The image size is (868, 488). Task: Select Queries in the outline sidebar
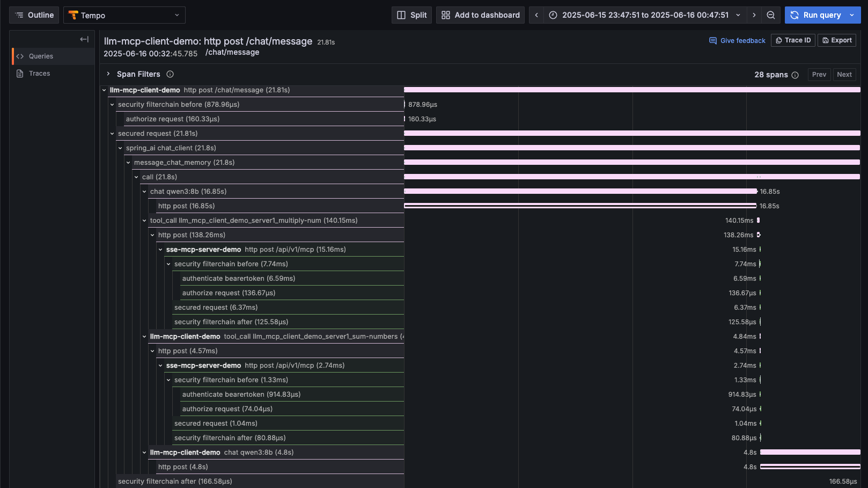(53, 56)
